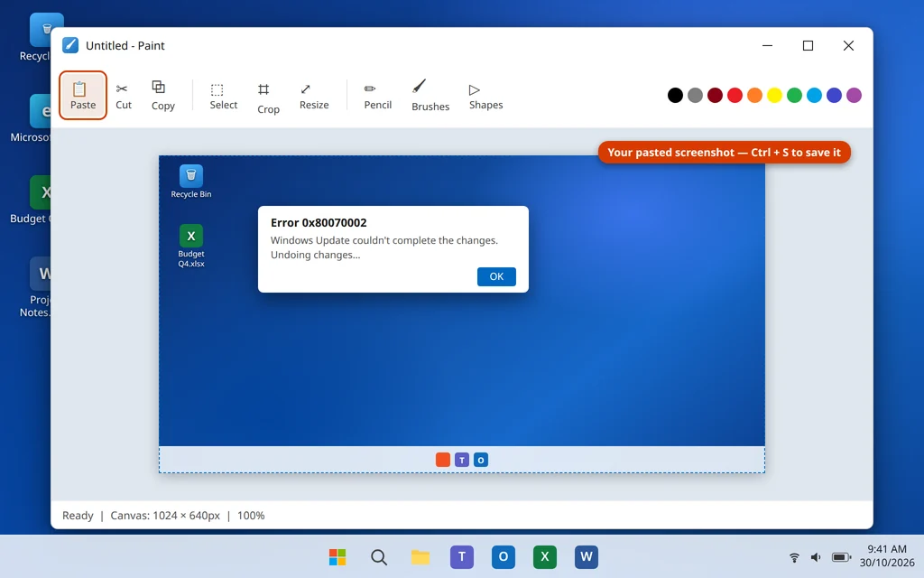Open the clock showing 9:41 AM

click(886, 555)
